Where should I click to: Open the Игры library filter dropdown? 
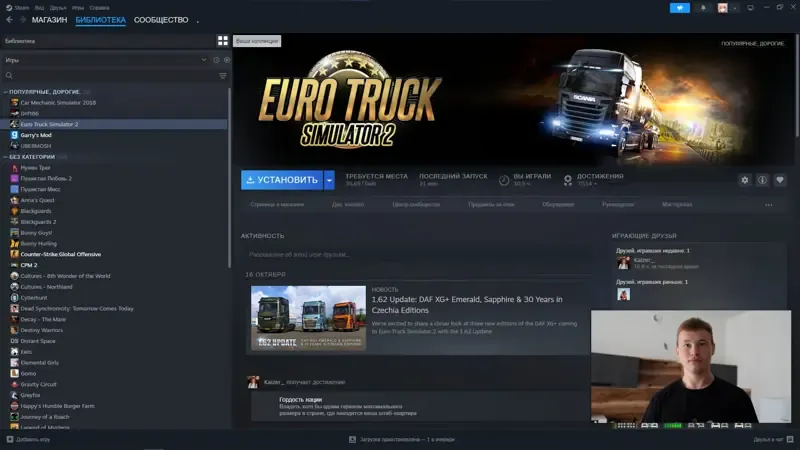click(106, 60)
